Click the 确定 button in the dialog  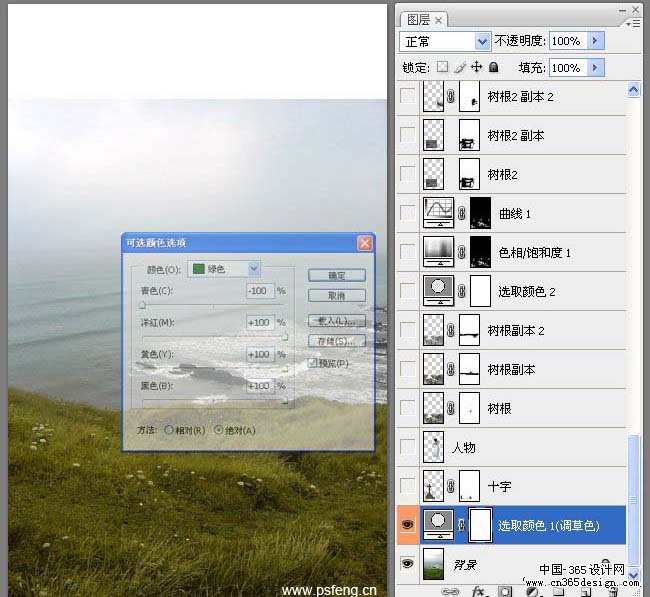(337, 275)
